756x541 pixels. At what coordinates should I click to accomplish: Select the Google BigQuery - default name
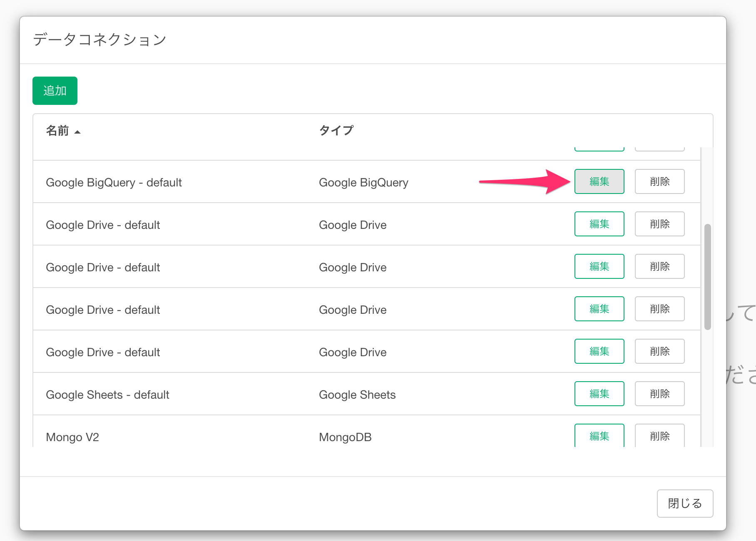(114, 183)
